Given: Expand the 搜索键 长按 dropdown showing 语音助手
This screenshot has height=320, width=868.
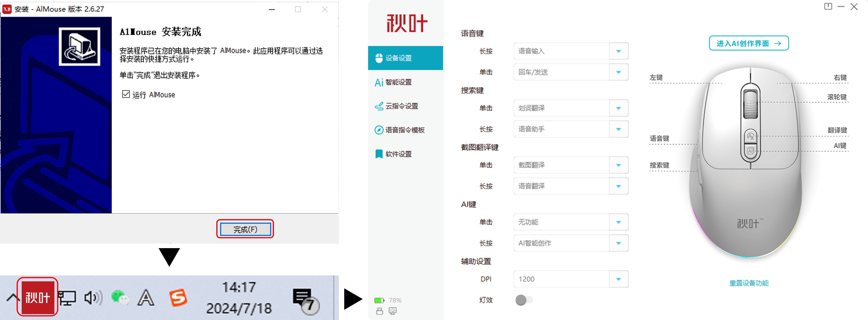Looking at the screenshot, I should click(571, 129).
